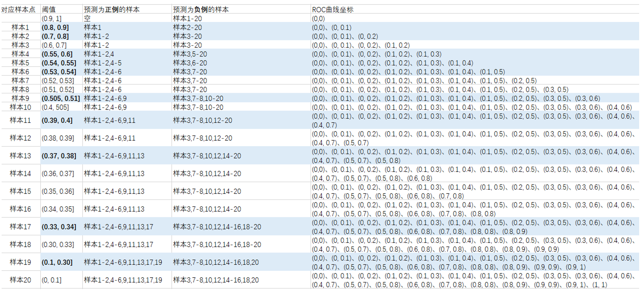This screenshot has height=292, width=644.
Task: Click the 样本1-2,4 positive-prediction cell
Action: (x=99, y=54)
